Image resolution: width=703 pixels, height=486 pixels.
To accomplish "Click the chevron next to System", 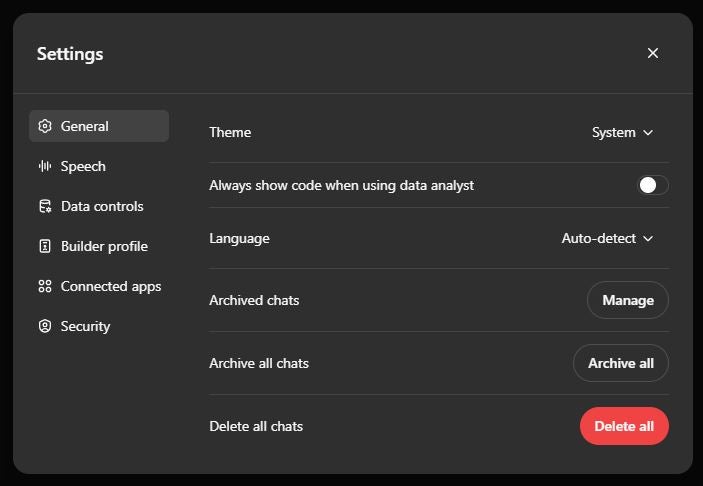I will click(648, 133).
